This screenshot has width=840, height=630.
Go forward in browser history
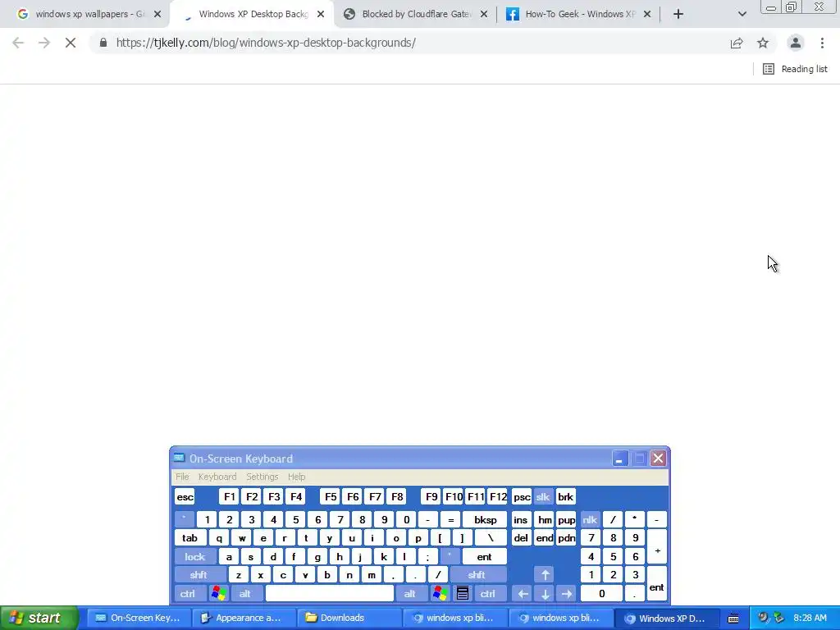44,43
